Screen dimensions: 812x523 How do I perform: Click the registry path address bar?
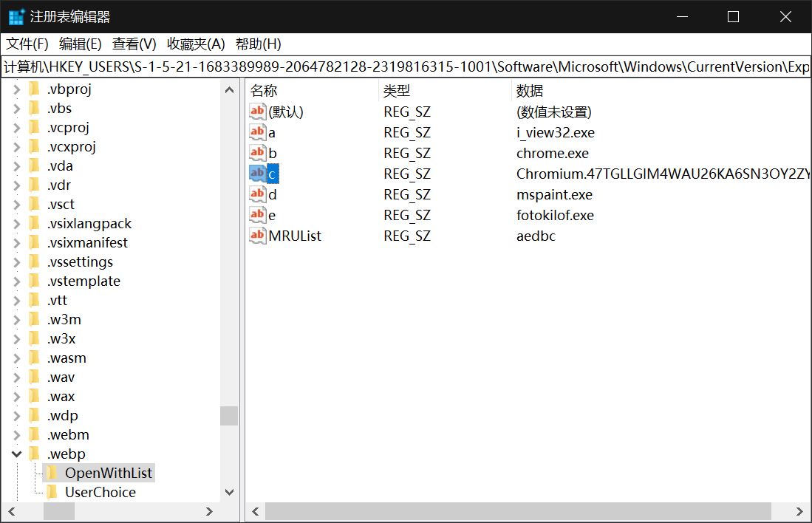406,67
